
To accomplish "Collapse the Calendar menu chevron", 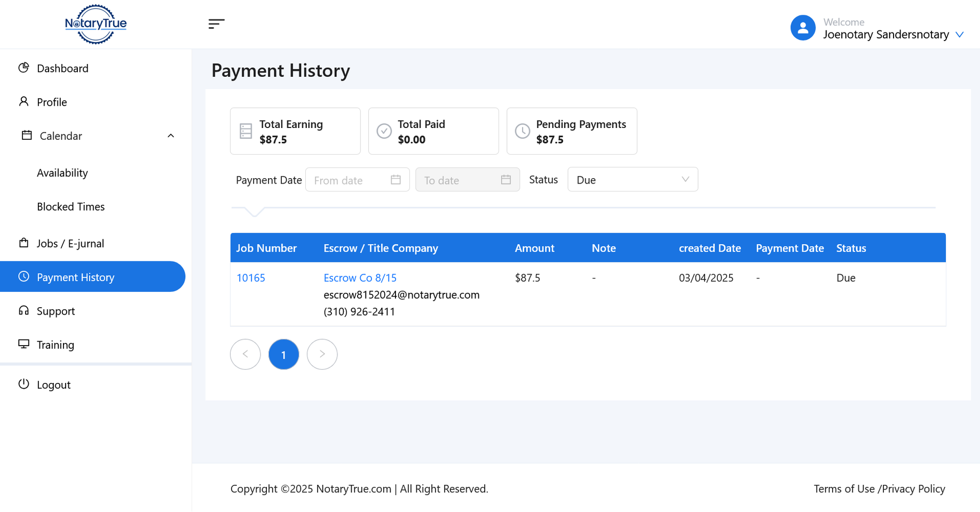I will [171, 135].
